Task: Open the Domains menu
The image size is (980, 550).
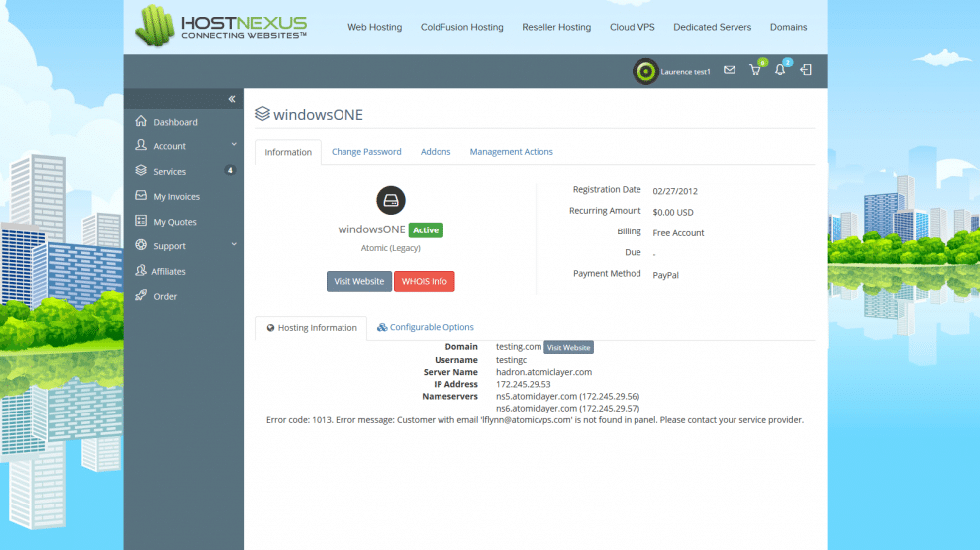Action: click(788, 27)
